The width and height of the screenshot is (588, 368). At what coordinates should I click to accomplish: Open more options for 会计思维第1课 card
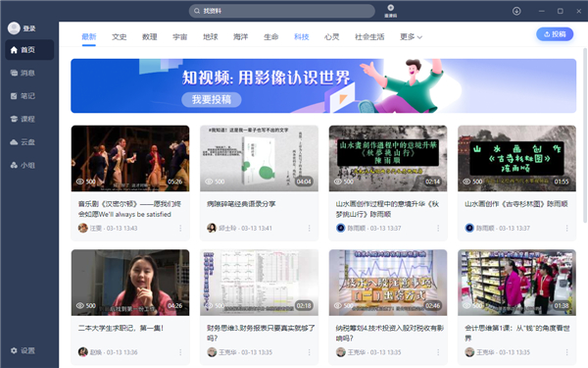point(566,352)
